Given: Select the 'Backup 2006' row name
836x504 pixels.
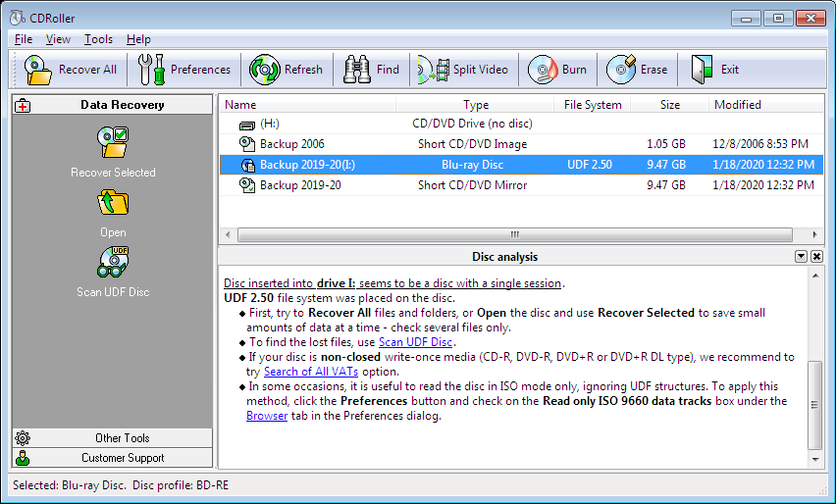Looking at the screenshot, I should tap(292, 144).
